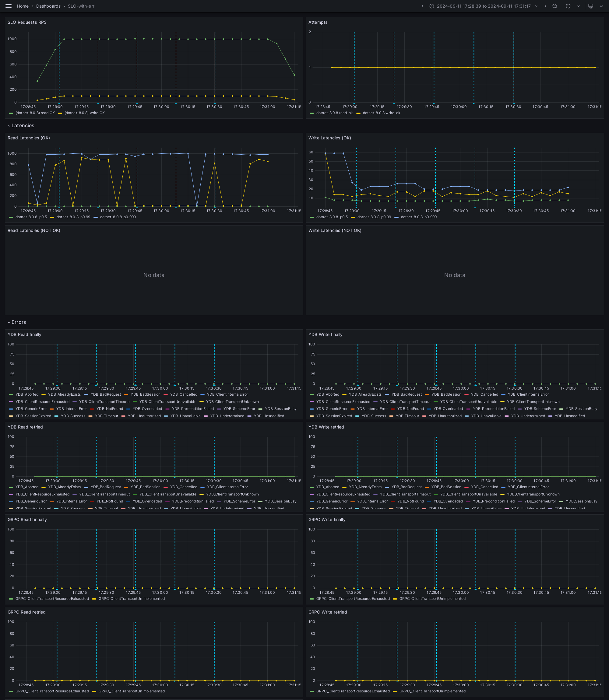This screenshot has height=700, width=609.
Task: Toggle YDB_ClientInternalError in YDB Write retried legend
Action: click(x=528, y=487)
